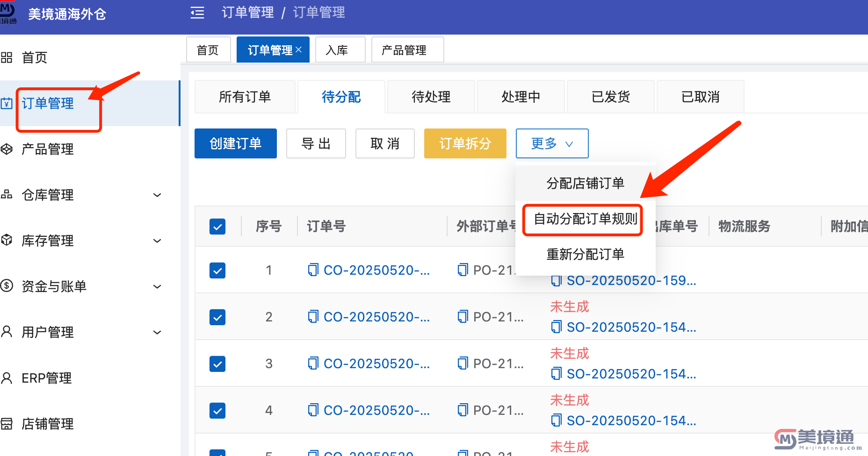868x456 pixels.
Task: Copy external order number in row 1
Action: coord(463,270)
